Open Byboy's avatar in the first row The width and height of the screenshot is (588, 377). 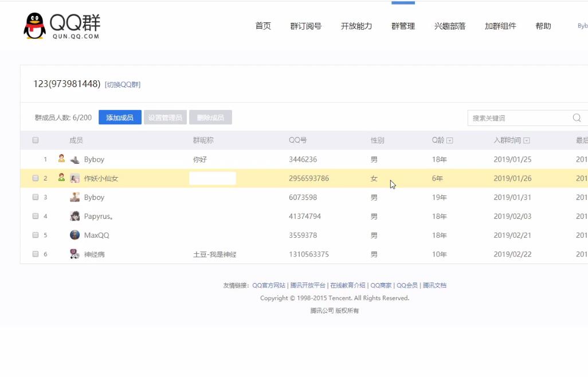tap(75, 159)
